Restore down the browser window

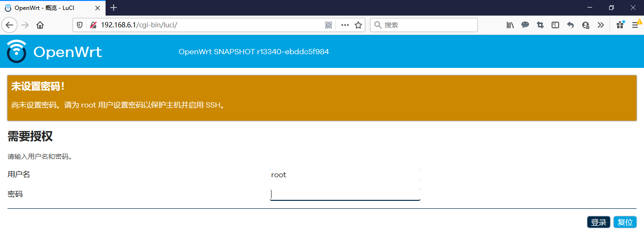click(x=611, y=8)
